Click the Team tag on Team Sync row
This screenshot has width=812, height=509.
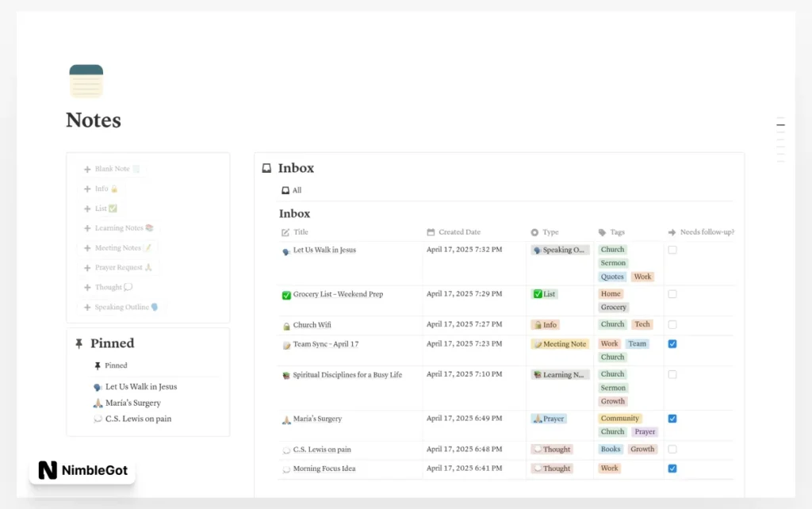pyautogui.click(x=637, y=344)
